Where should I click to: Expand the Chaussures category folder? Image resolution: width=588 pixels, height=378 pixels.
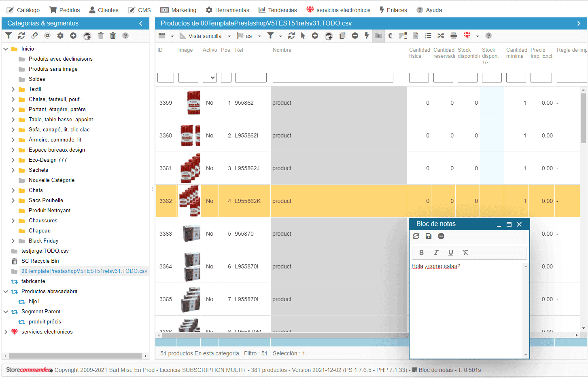[13, 221]
